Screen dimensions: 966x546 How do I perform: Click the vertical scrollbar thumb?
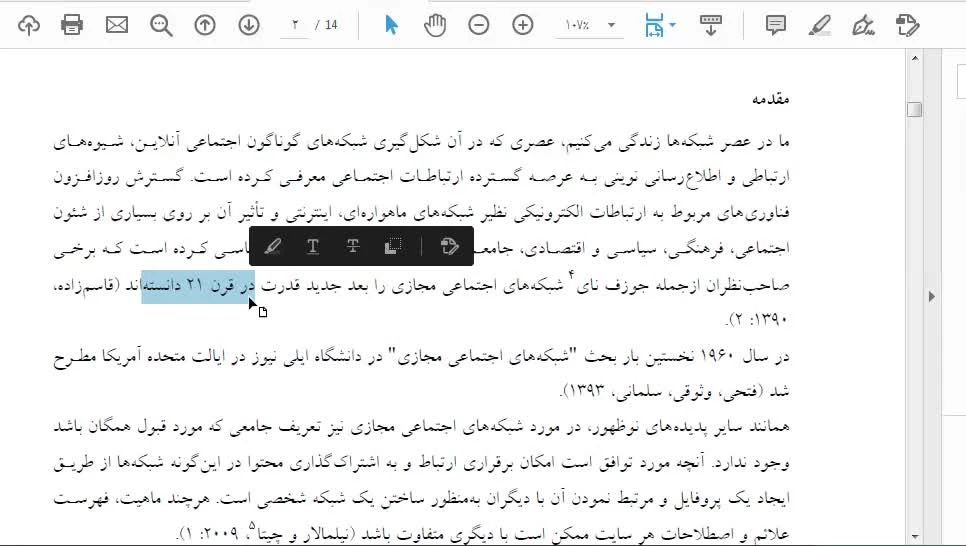914,110
